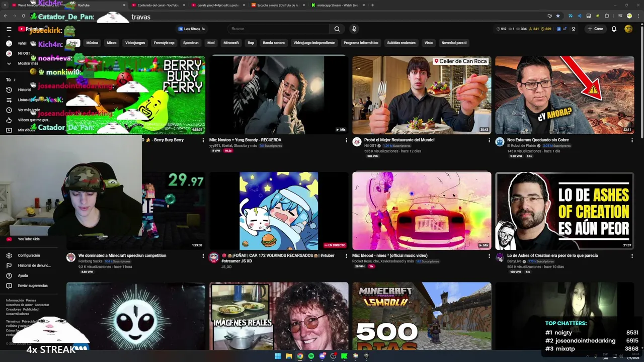
Task: Open Google Chrome from the taskbar
Action: [x=300, y=356]
